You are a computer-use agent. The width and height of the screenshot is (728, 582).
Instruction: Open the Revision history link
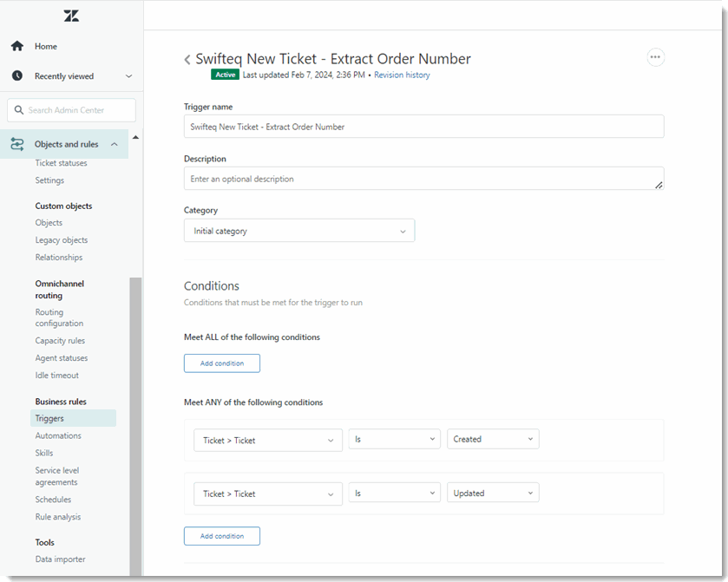(402, 75)
